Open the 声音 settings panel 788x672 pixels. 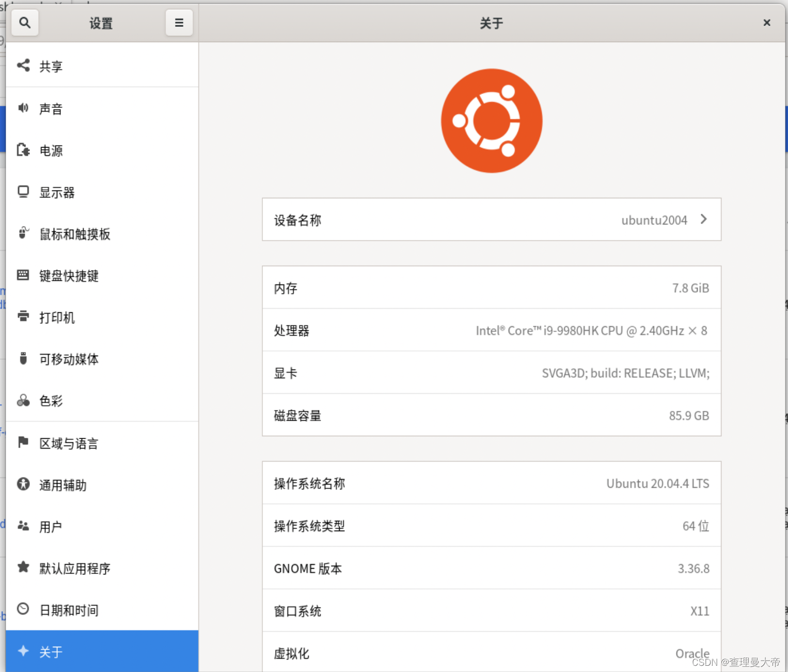pos(102,108)
